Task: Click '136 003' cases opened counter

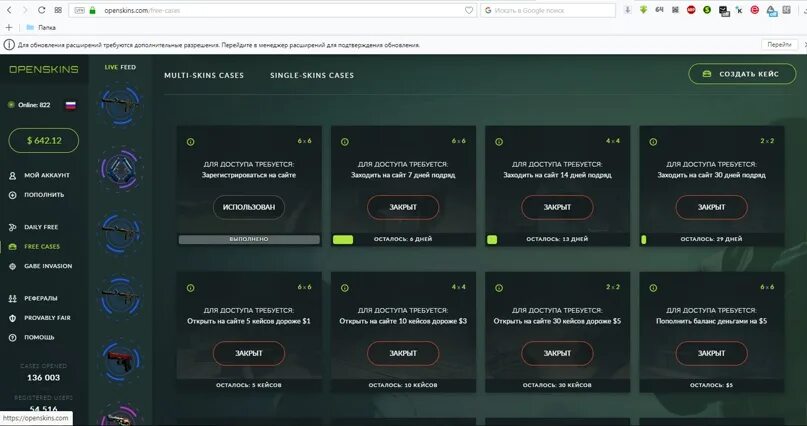Action: click(44, 378)
